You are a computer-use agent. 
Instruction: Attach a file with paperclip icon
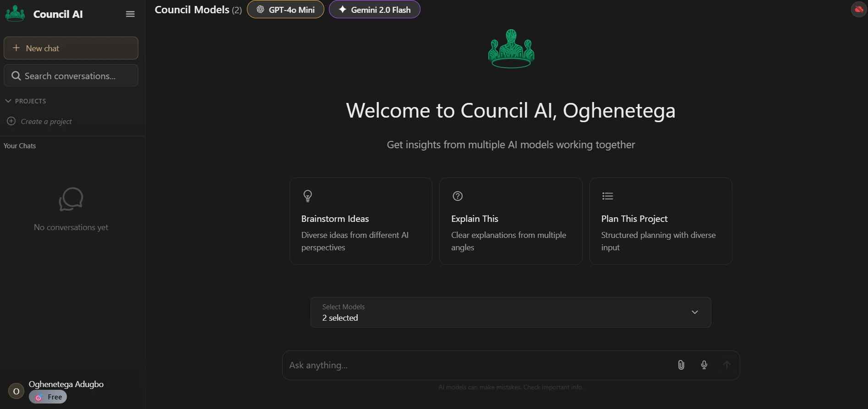[x=681, y=365]
